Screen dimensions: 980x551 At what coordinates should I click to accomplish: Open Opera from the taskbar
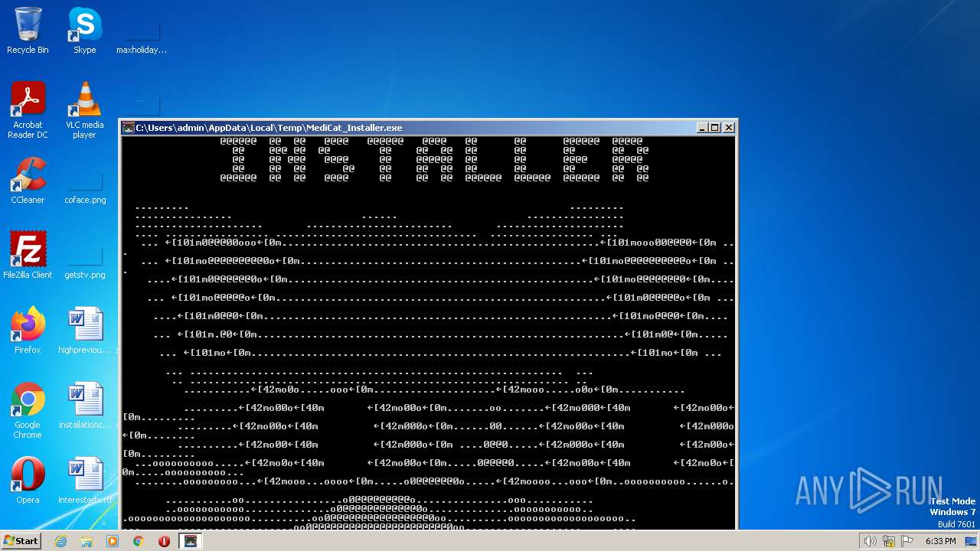coord(164,541)
